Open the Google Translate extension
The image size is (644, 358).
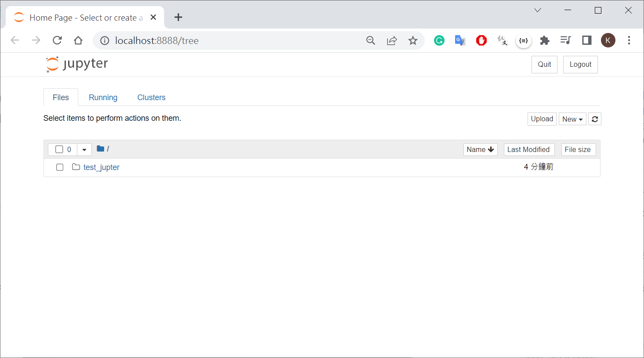coord(460,40)
